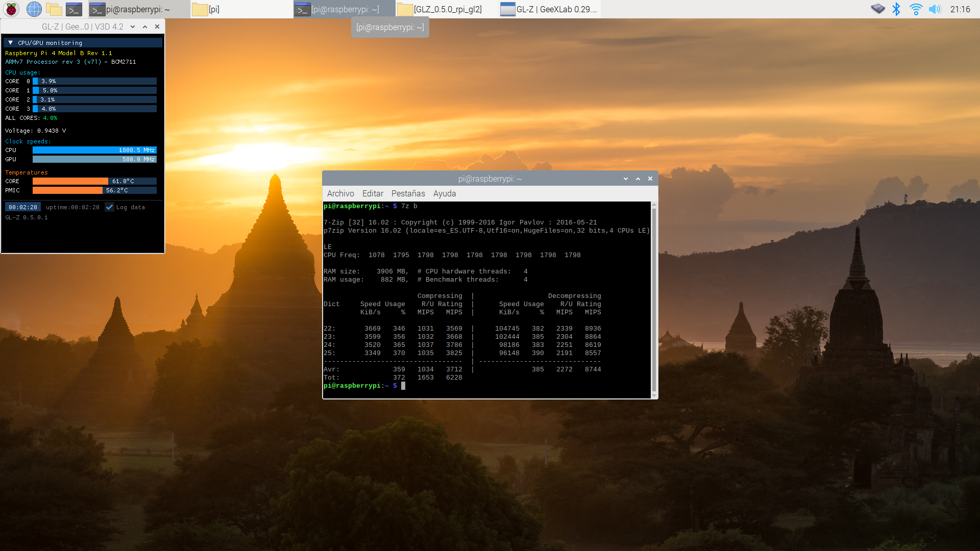Screen dimensions: 980x551
Task: Click the eject tray icon
Action: (877, 9)
